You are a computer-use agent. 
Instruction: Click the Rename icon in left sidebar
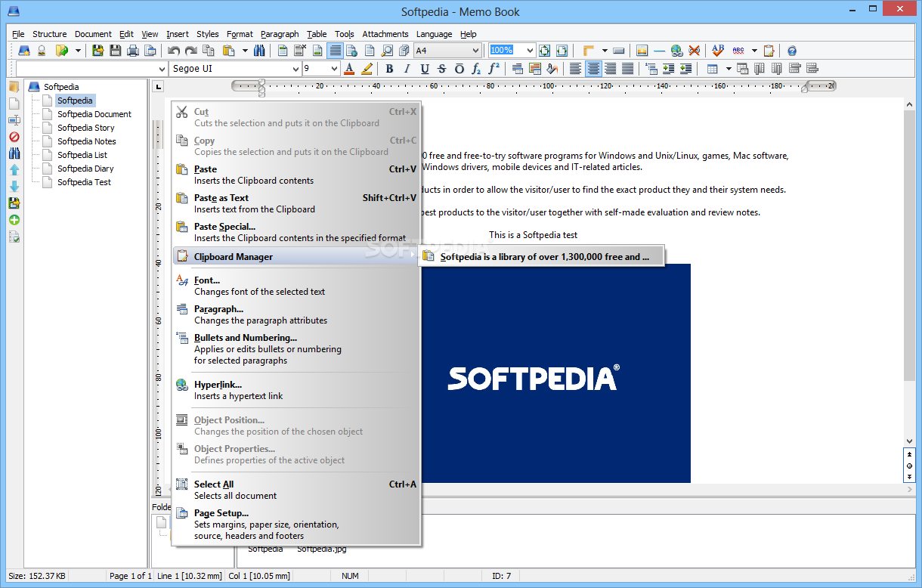[x=14, y=120]
